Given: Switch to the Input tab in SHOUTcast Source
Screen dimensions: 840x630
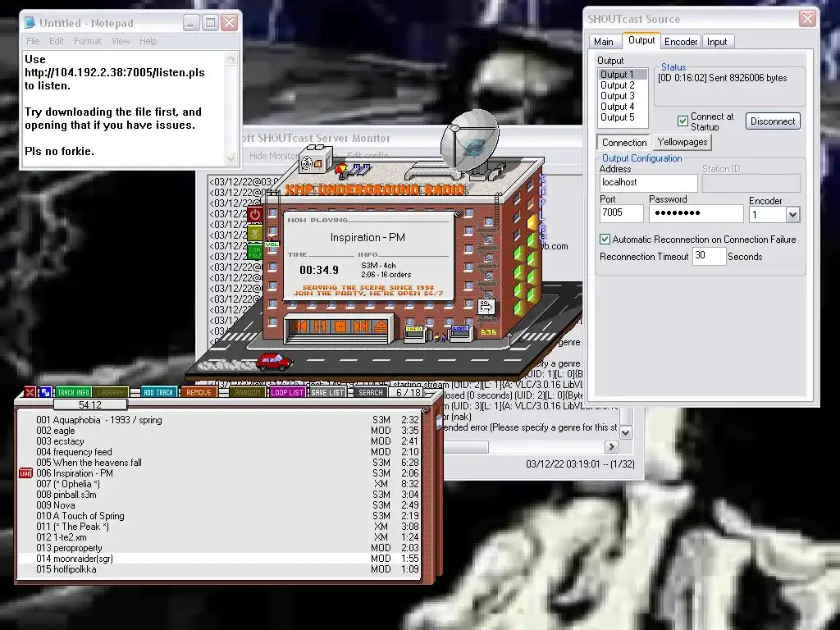Looking at the screenshot, I should [717, 41].
